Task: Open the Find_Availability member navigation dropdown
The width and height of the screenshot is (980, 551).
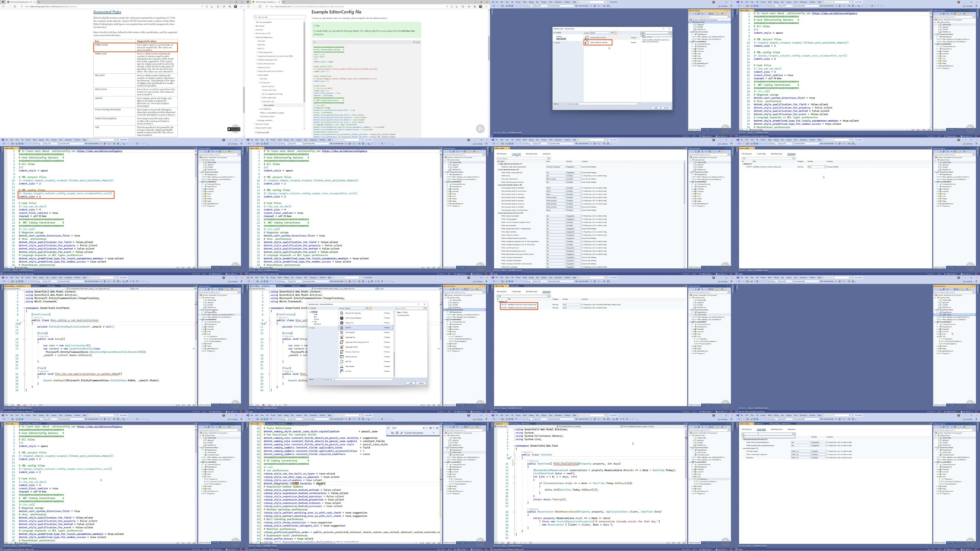Action: coord(653,427)
